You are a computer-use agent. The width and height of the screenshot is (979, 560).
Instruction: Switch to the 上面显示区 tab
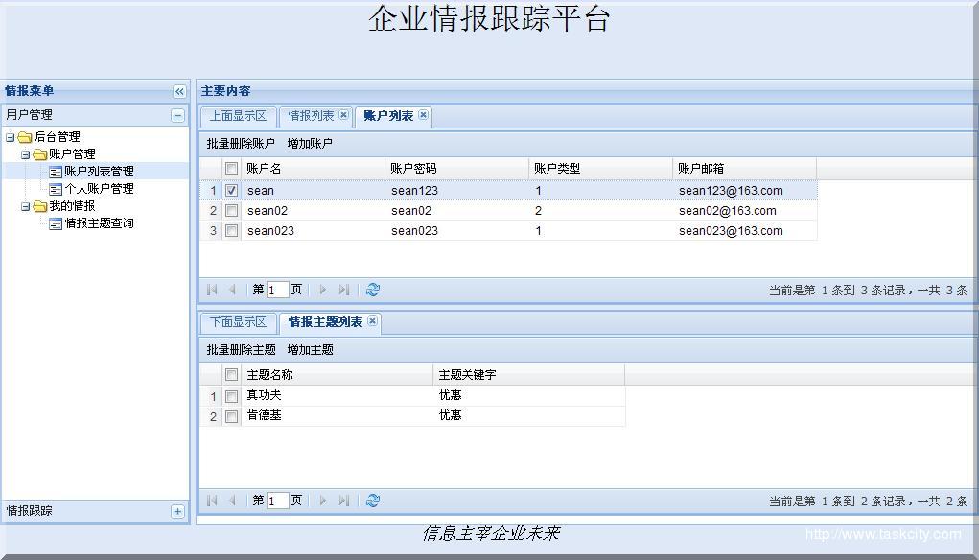tap(238, 116)
